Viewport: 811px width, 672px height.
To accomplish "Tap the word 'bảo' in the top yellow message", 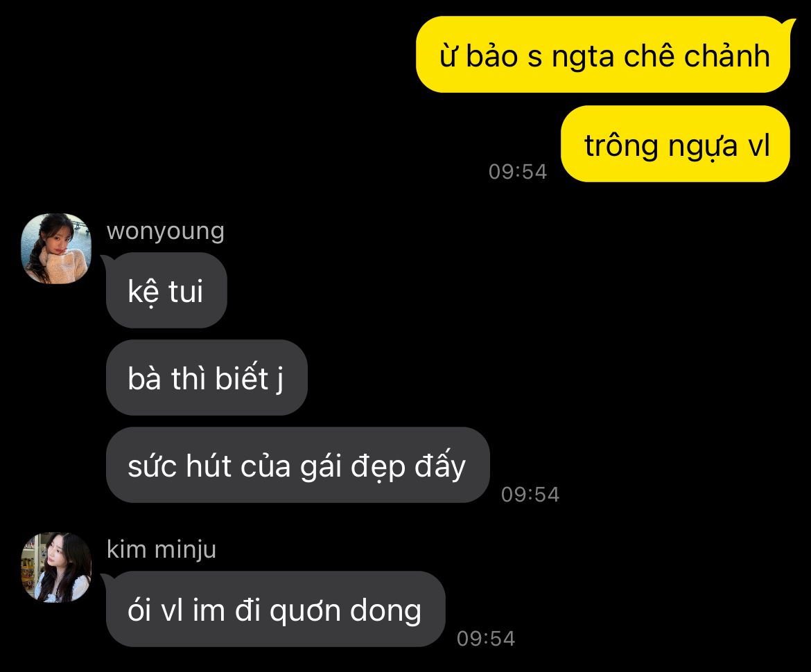I will click(x=491, y=55).
